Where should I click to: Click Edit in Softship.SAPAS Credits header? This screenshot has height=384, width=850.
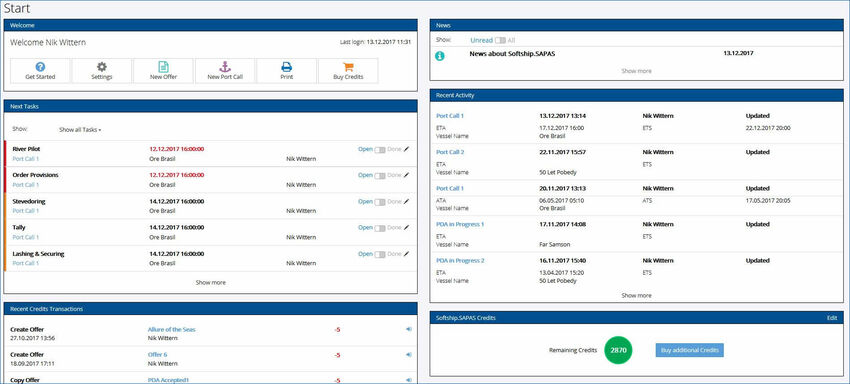tap(832, 318)
